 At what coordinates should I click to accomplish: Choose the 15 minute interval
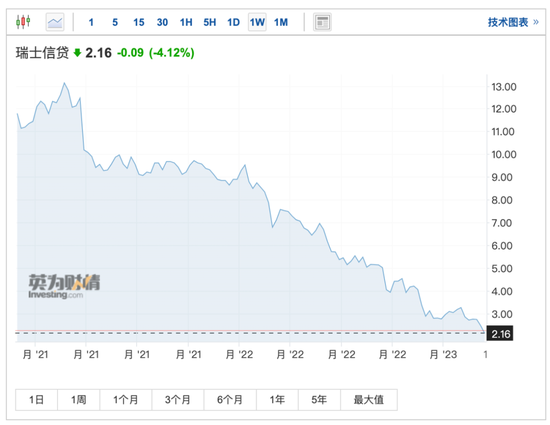(139, 22)
